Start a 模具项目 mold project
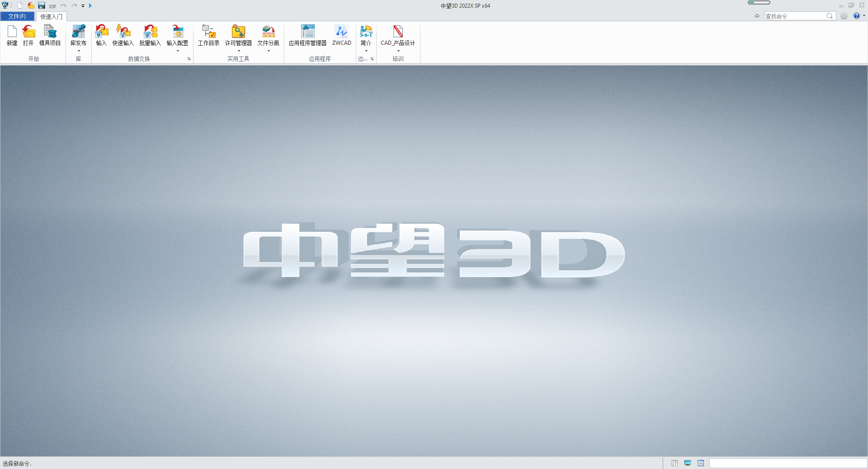Screen dimensions: 868x469 [50, 35]
